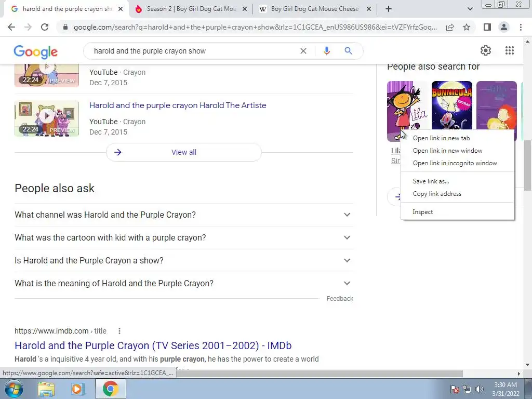532x399 pixels.
Task: Switch to the Wikipedia Boy Girl Dog Cat Mouse Cheese tab
Action: click(314, 9)
